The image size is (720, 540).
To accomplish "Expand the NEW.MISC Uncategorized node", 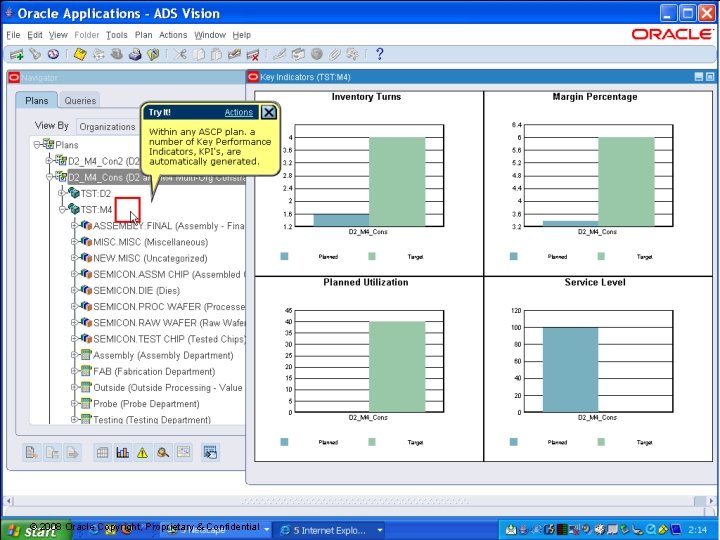I will pyautogui.click(x=74, y=258).
